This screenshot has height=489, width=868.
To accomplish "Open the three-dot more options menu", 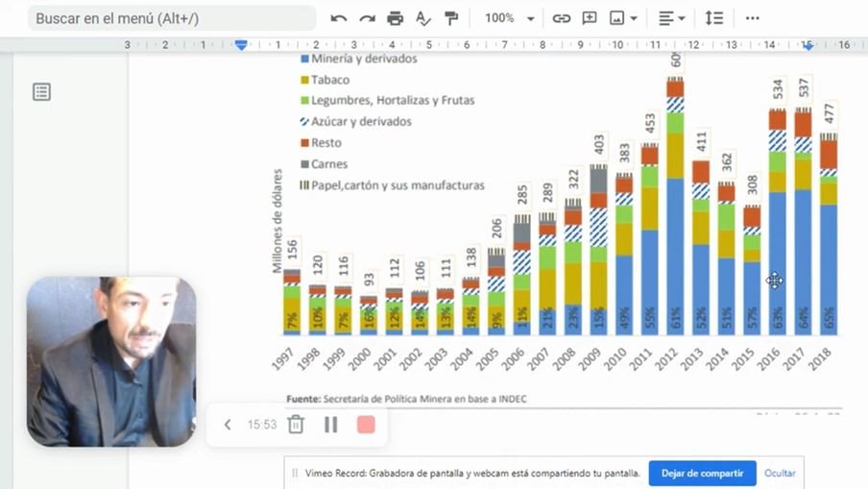I will point(752,18).
